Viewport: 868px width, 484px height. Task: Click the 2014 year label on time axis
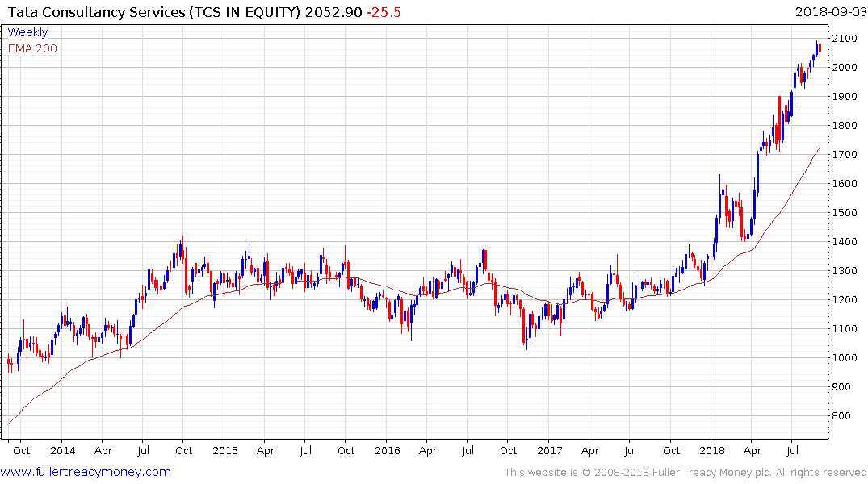62,450
